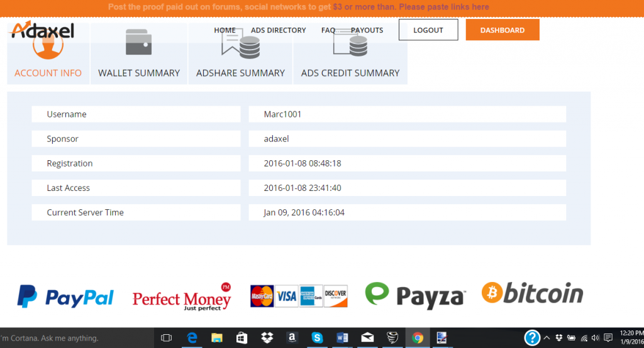Viewport: 644px width, 348px height.
Task: Click the Last Access label
Action: pos(68,188)
